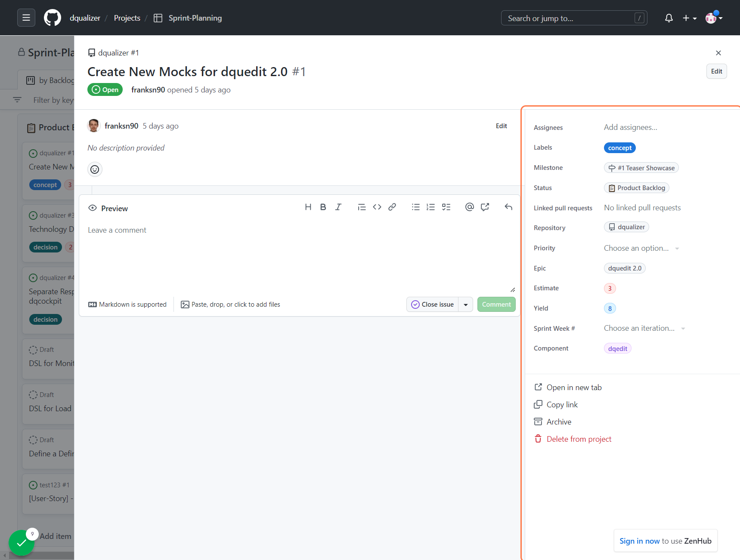Add emoji reaction to description

(x=95, y=169)
